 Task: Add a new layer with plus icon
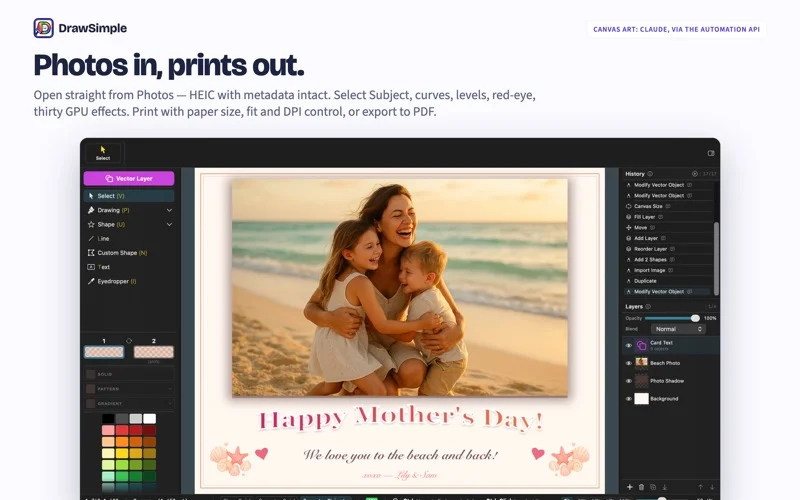tap(630, 487)
